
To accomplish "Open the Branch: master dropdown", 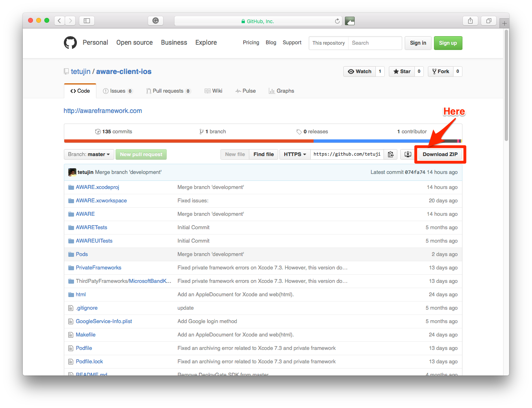I will click(x=89, y=154).
